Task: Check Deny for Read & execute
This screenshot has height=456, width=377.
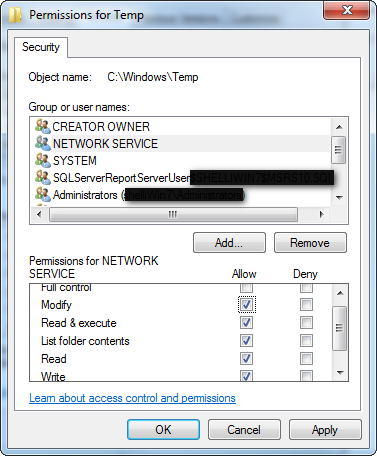Action: tap(306, 323)
